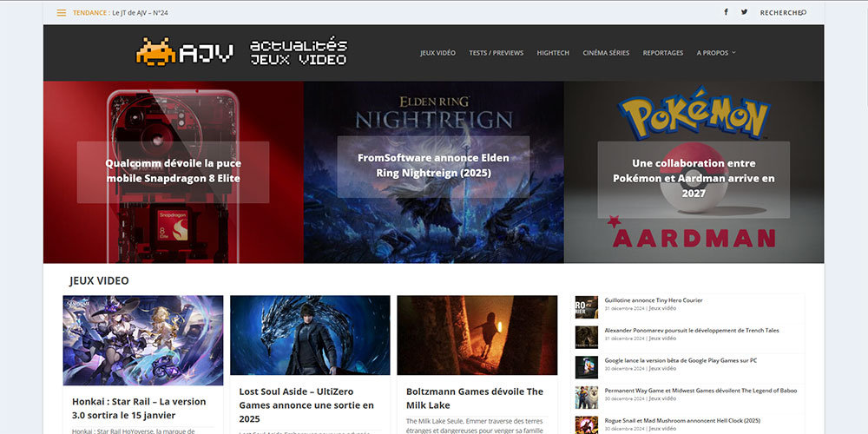
Task: Go to the HIGHTECH section
Action: point(553,53)
